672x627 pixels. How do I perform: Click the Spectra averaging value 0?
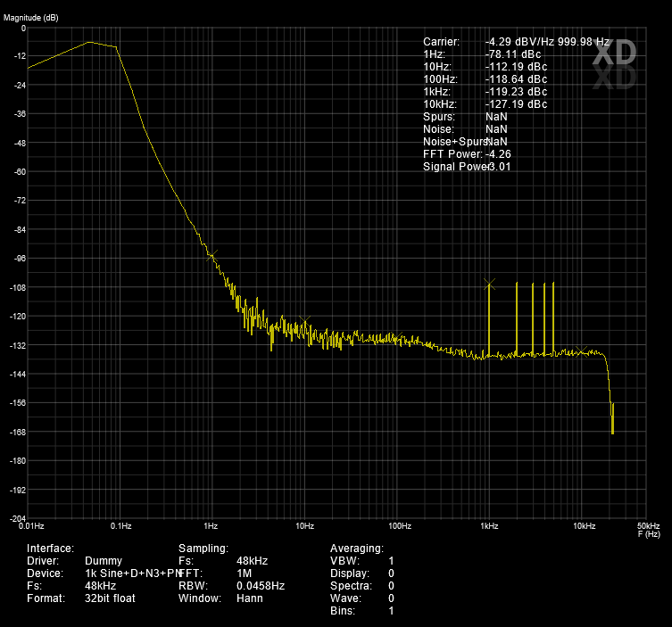pyautogui.click(x=391, y=585)
